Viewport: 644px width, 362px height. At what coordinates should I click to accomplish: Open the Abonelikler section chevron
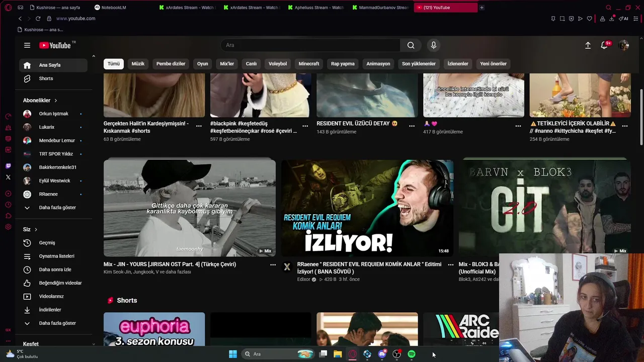56,101
